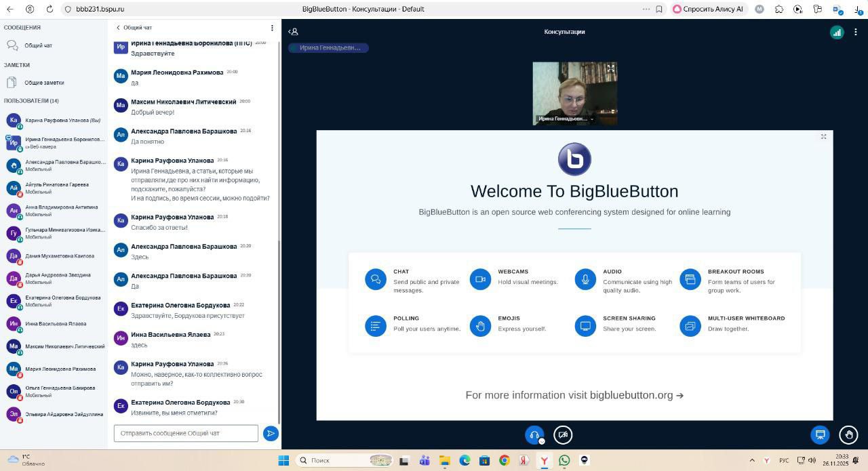Click the chat message input field
This screenshot has height=471, width=868.
[x=186, y=433]
